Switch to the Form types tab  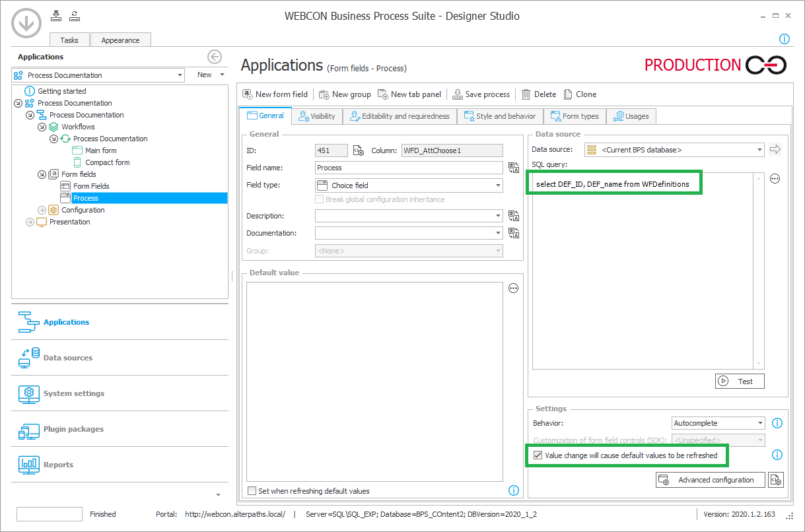(575, 116)
